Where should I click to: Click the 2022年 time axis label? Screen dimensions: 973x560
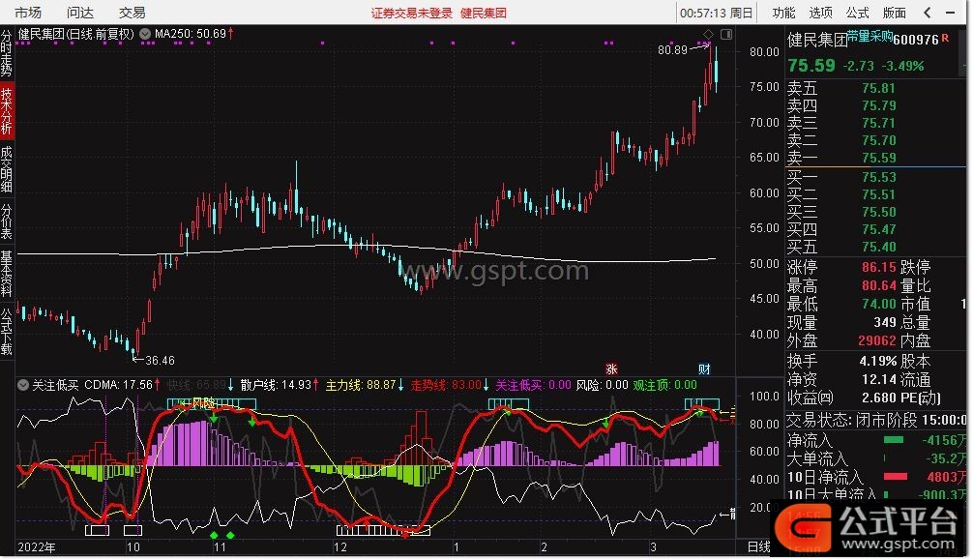click(36, 547)
